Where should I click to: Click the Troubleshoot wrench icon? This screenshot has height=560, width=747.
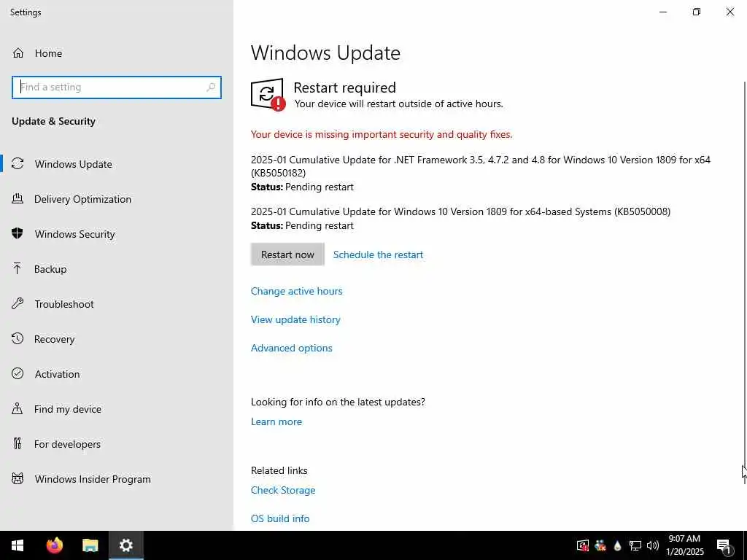point(18,304)
